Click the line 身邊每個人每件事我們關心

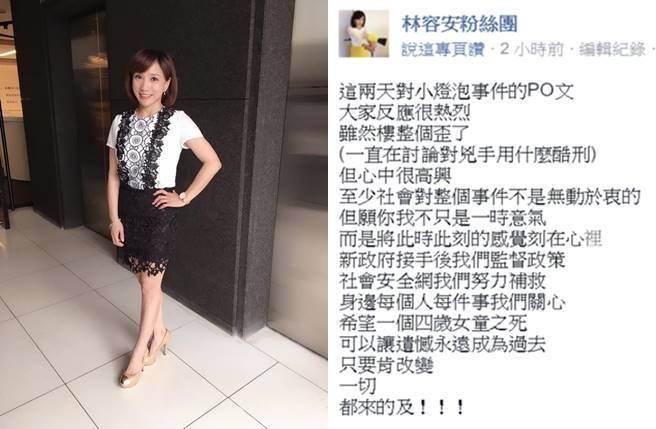tap(453, 302)
